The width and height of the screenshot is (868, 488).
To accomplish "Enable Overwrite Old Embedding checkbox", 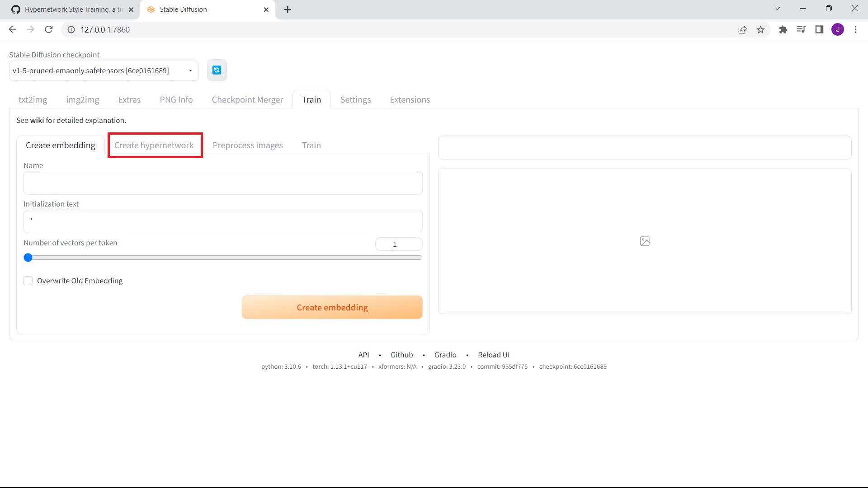I will click(x=28, y=281).
